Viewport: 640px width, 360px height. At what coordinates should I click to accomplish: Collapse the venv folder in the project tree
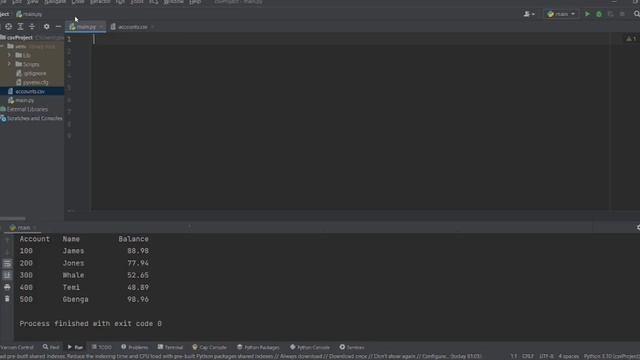tap(2, 46)
